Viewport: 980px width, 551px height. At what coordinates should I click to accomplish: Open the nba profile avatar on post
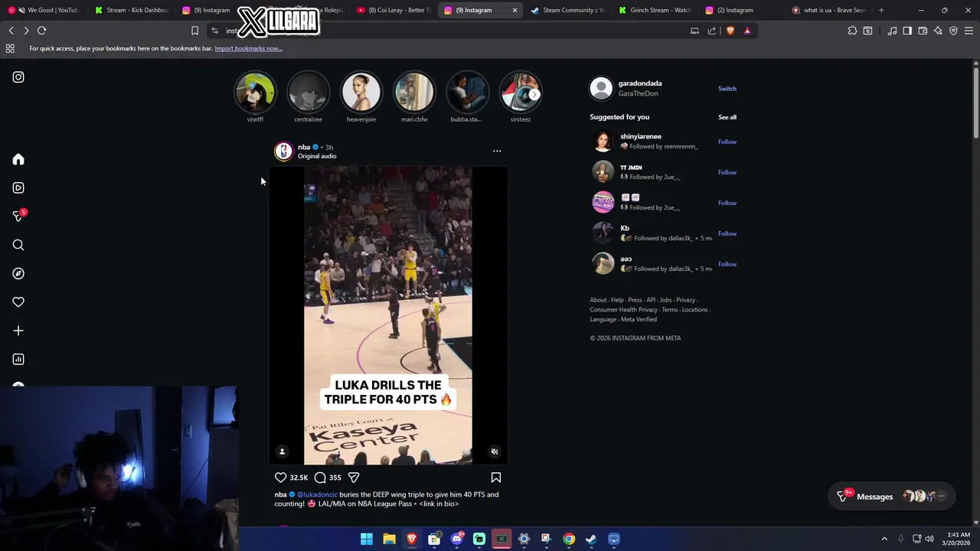[283, 151]
